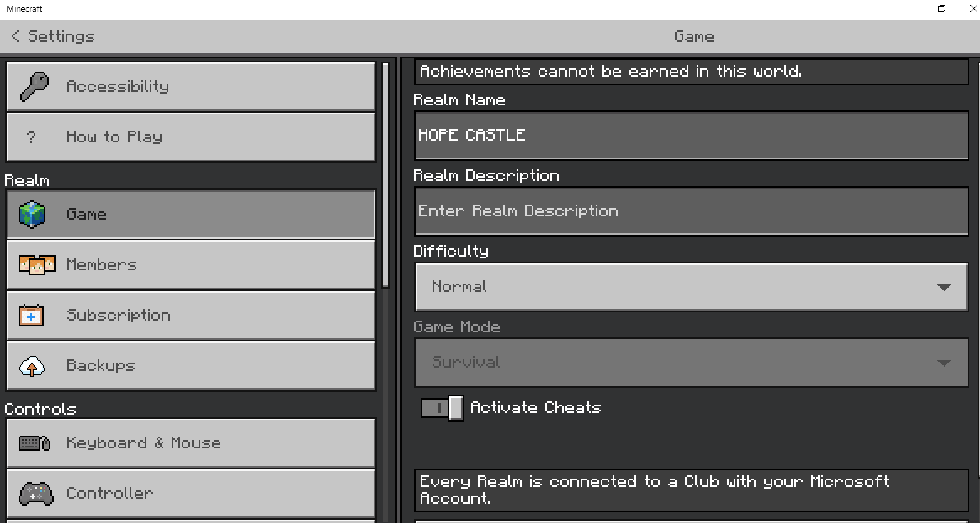
Task: Click the settings sidebar scrollbar
Action: 385,175
